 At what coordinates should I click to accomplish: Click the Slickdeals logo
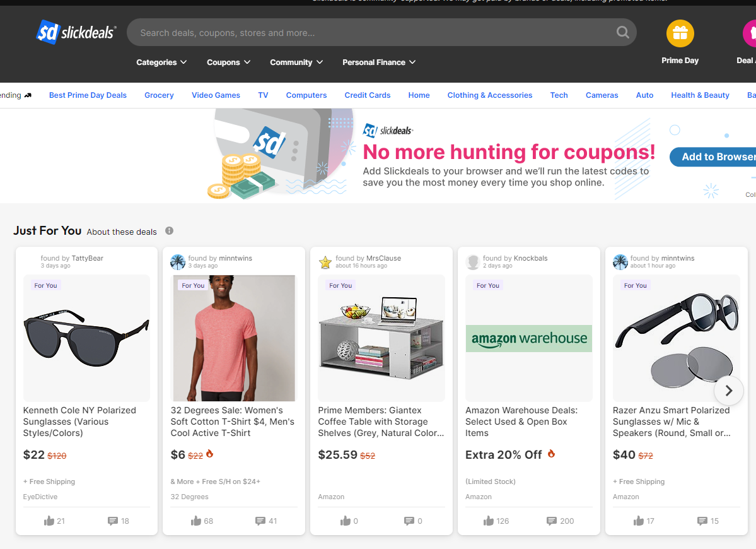pyautogui.click(x=76, y=32)
